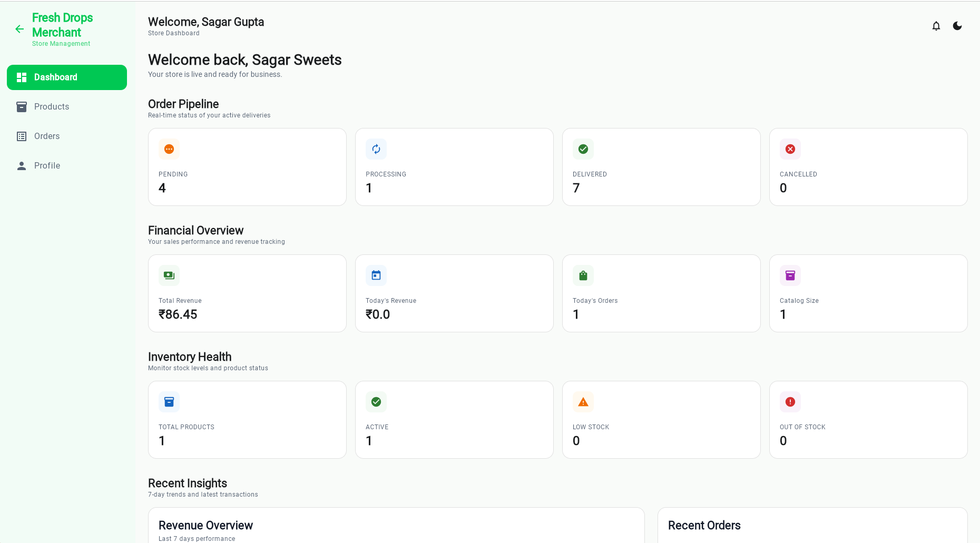
Task: Click the orange Pending status icon
Action: (x=169, y=149)
